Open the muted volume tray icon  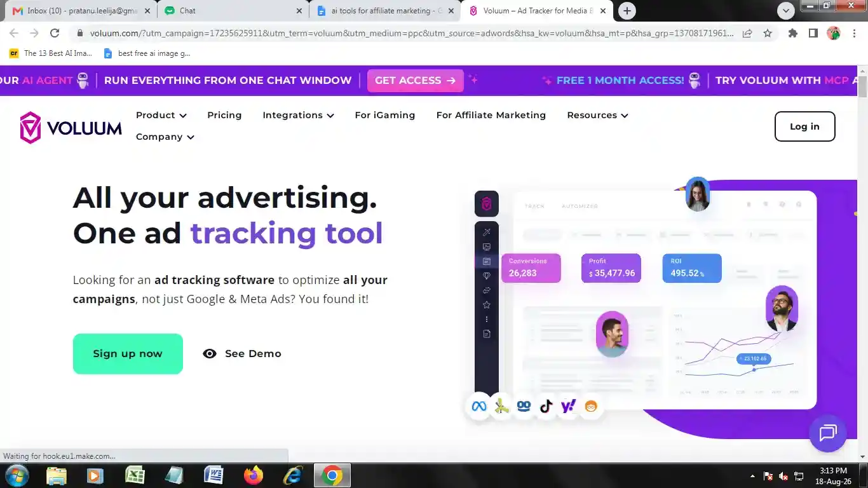click(x=783, y=476)
